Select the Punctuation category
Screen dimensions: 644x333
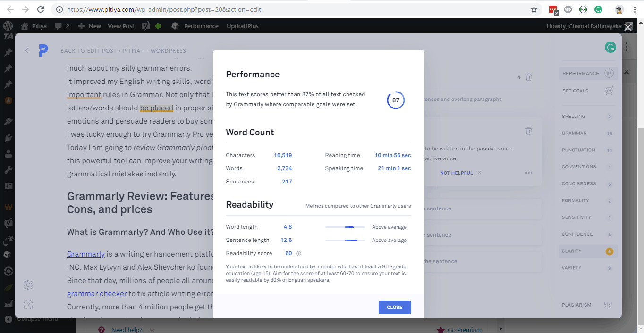tap(588, 150)
